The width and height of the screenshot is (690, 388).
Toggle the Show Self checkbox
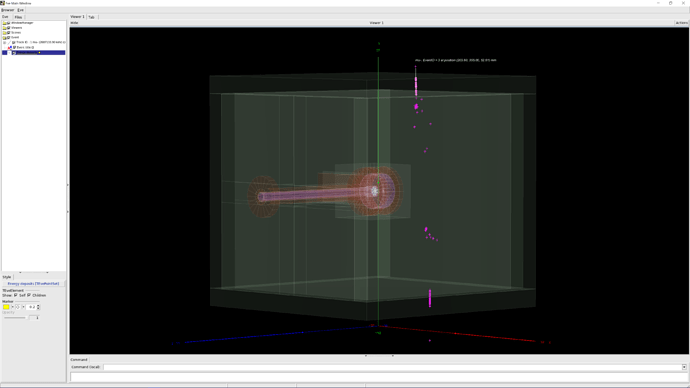coord(16,295)
